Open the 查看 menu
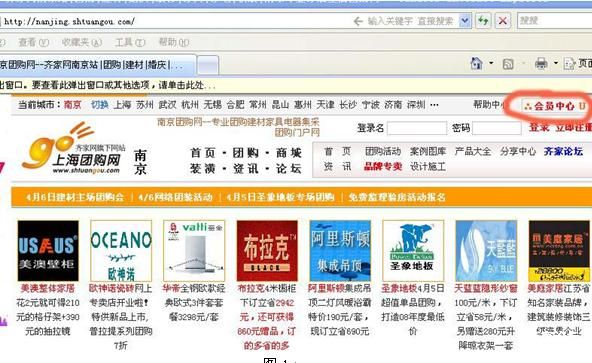592x363 pixels. point(34,42)
